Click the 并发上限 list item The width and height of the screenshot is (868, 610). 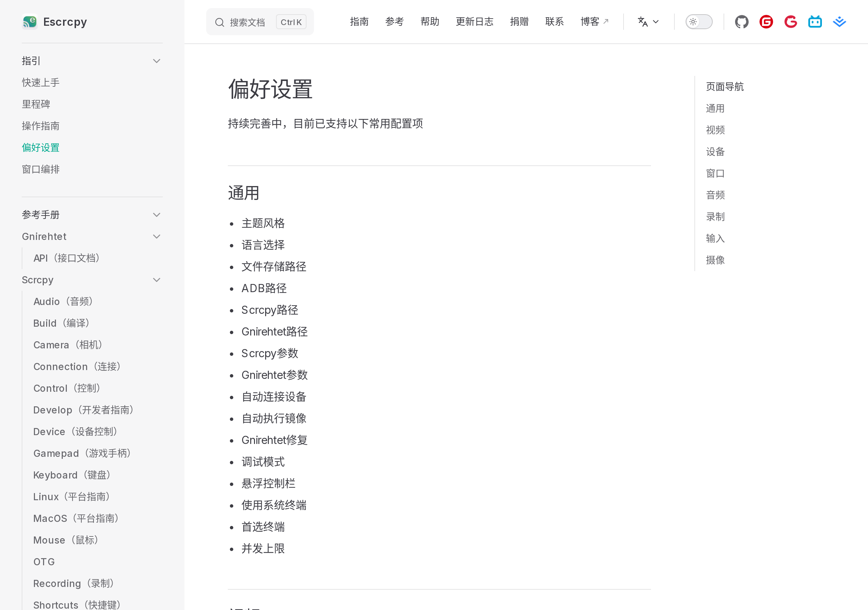263,549
